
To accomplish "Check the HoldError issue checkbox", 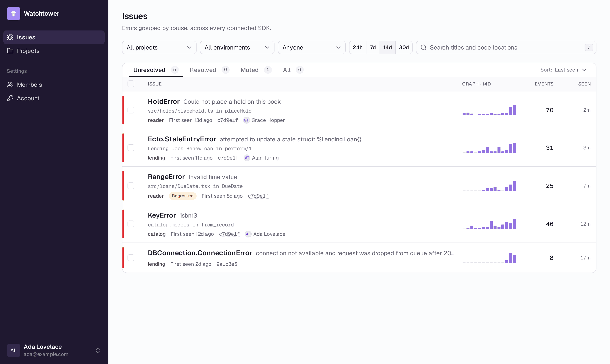I will [131, 110].
